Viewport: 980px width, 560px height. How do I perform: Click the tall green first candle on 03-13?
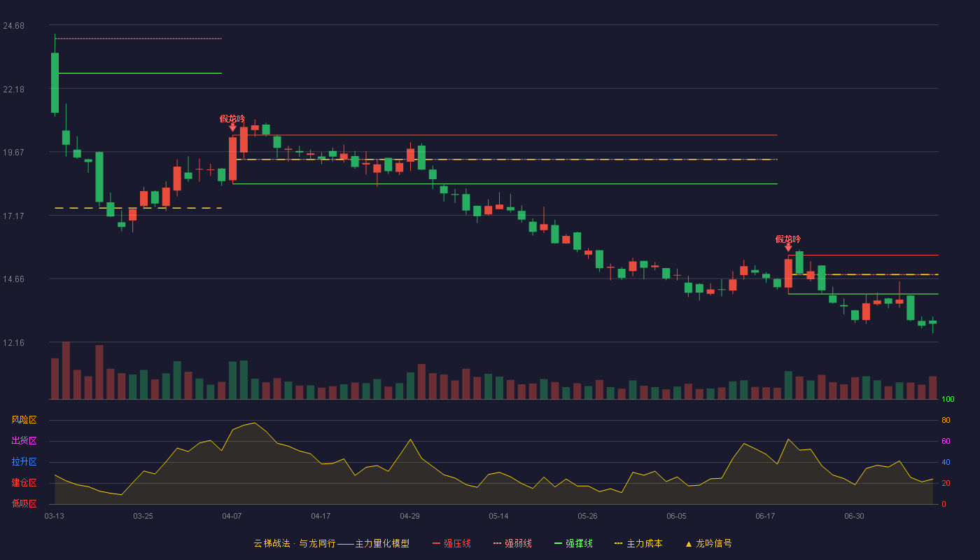tap(55, 83)
